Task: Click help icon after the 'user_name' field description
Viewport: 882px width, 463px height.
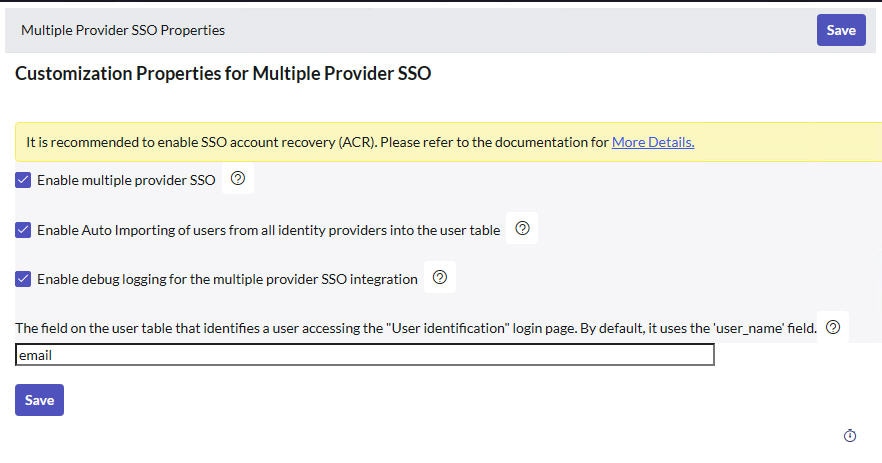Action: coord(832,327)
